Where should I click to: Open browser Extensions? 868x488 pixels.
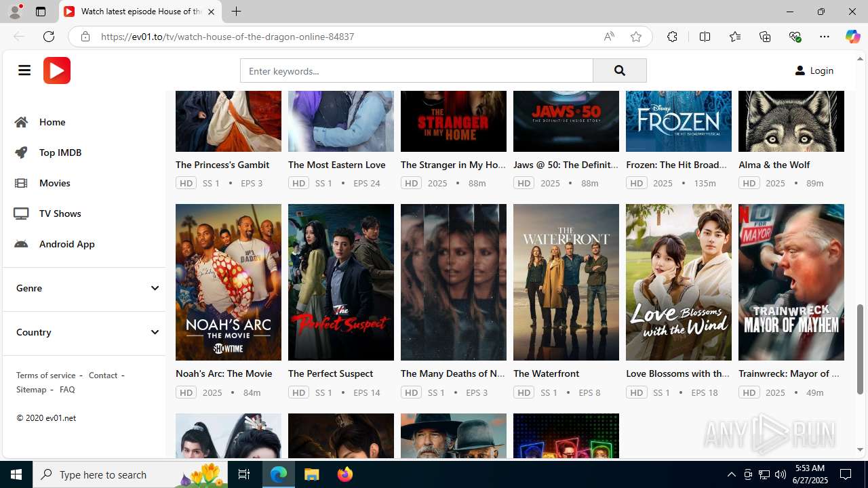pyautogui.click(x=672, y=37)
